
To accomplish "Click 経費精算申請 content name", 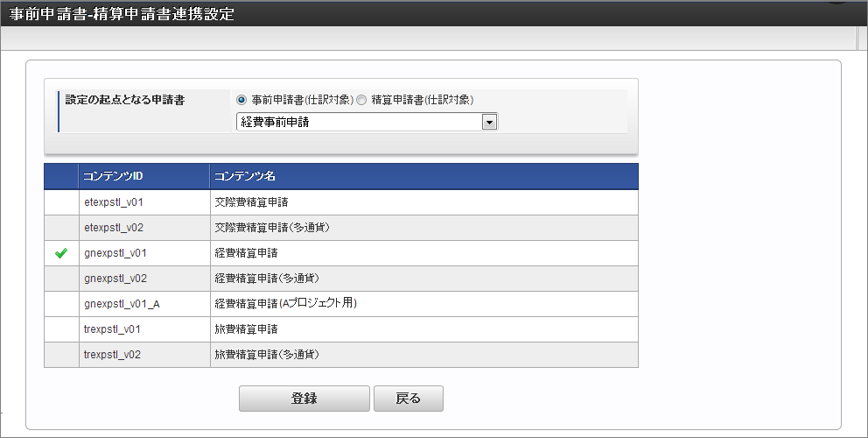I will [x=247, y=253].
